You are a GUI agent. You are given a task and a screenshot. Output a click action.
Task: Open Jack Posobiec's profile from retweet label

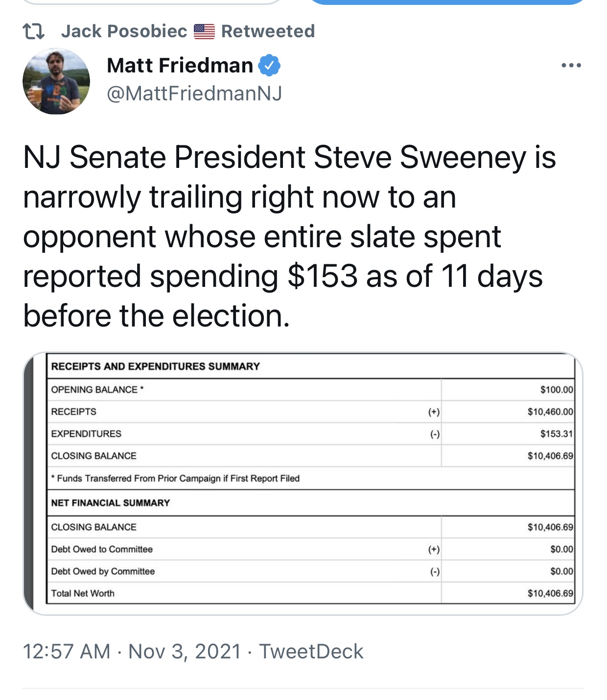(x=124, y=31)
